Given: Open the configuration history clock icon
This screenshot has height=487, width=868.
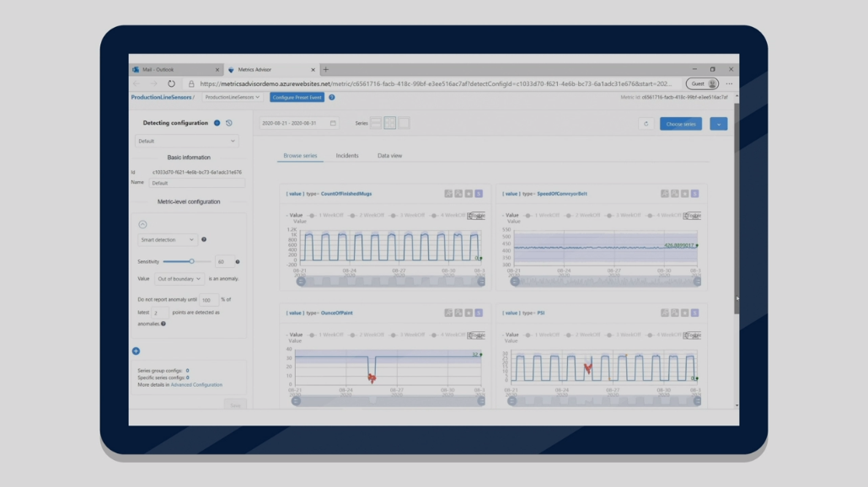Looking at the screenshot, I should click(228, 123).
